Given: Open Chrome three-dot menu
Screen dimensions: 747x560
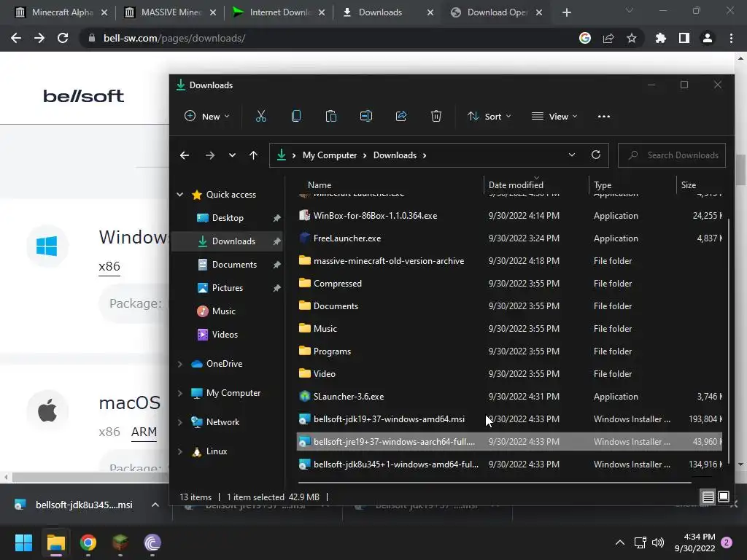Looking at the screenshot, I should pos(731,38).
